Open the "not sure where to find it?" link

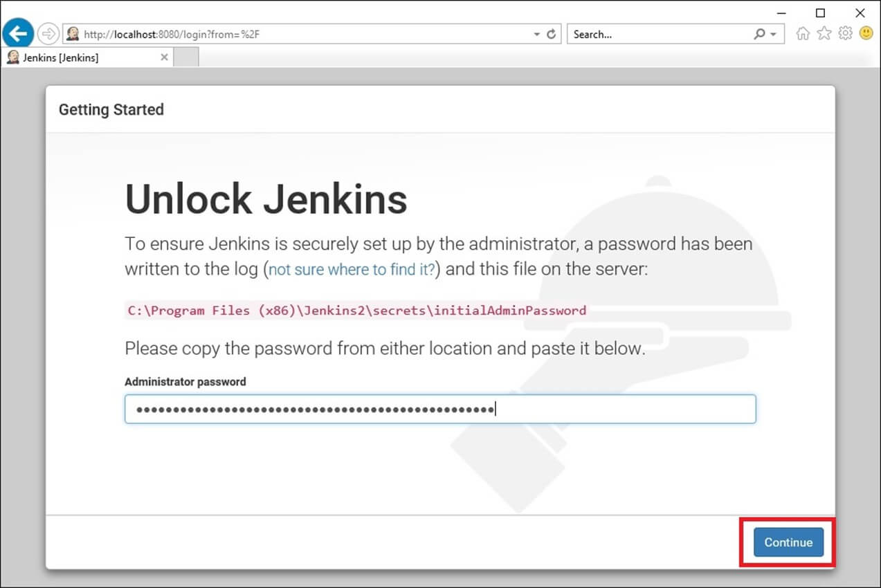(352, 269)
